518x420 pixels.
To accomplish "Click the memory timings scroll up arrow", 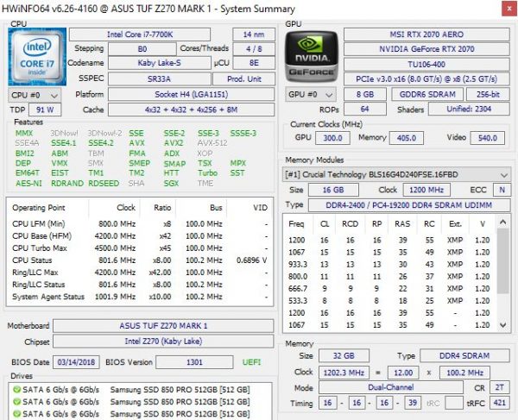I will coord(503,223).
